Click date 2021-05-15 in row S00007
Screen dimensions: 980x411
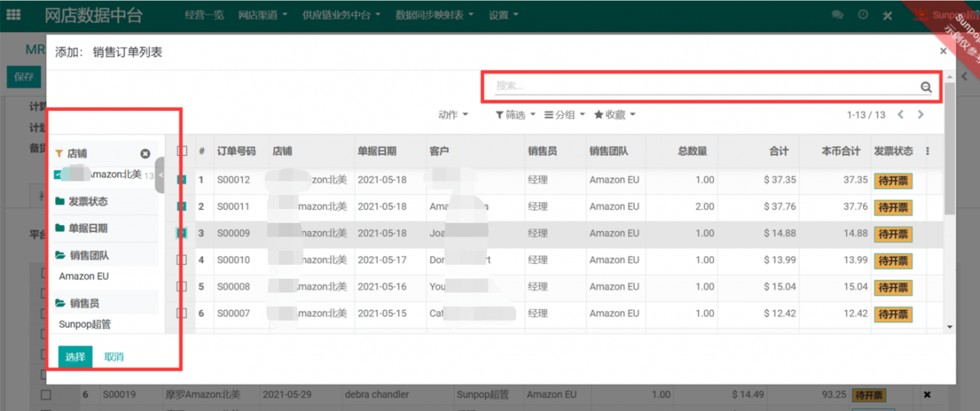coord(382,314)
